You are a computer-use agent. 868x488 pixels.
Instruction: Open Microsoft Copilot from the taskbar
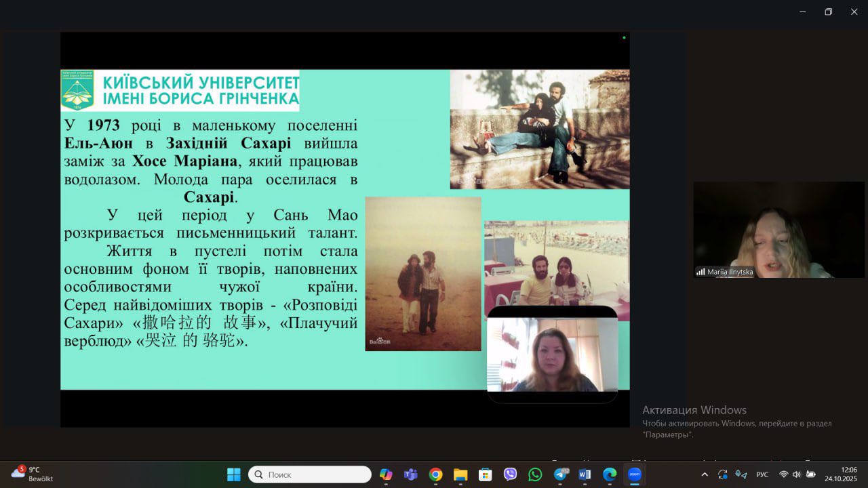[x=386, y=474]
